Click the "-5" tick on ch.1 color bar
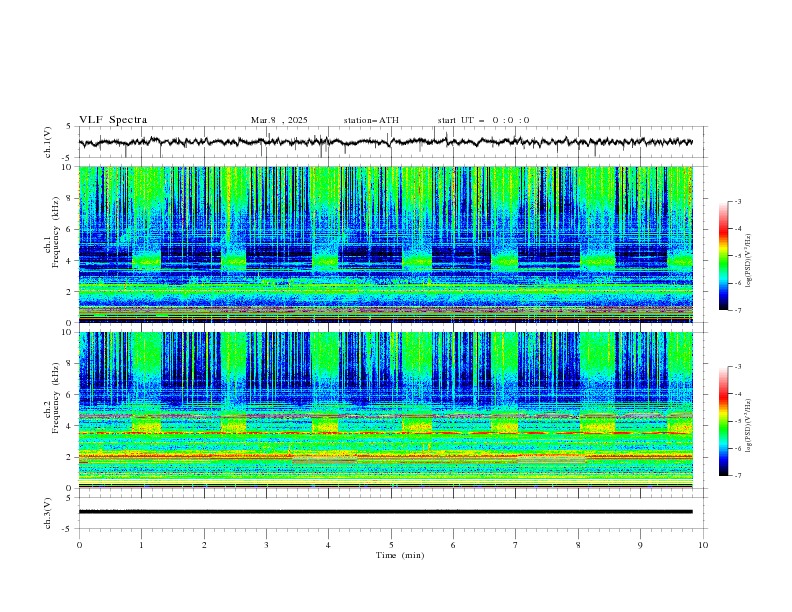792x612 pixels. (x=737, y=256)
